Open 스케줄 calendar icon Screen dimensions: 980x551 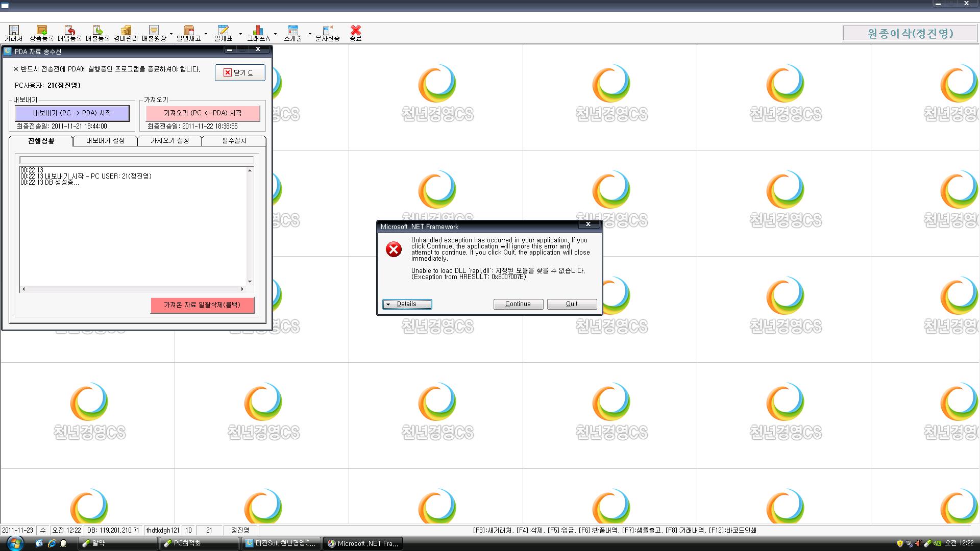(x=293, y=33)
